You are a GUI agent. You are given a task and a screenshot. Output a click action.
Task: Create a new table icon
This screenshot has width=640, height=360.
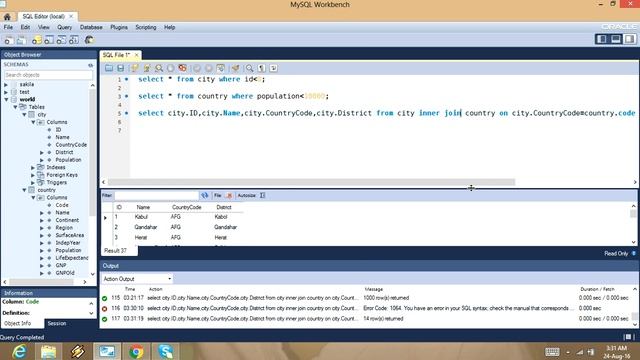(x=49, y=40)
